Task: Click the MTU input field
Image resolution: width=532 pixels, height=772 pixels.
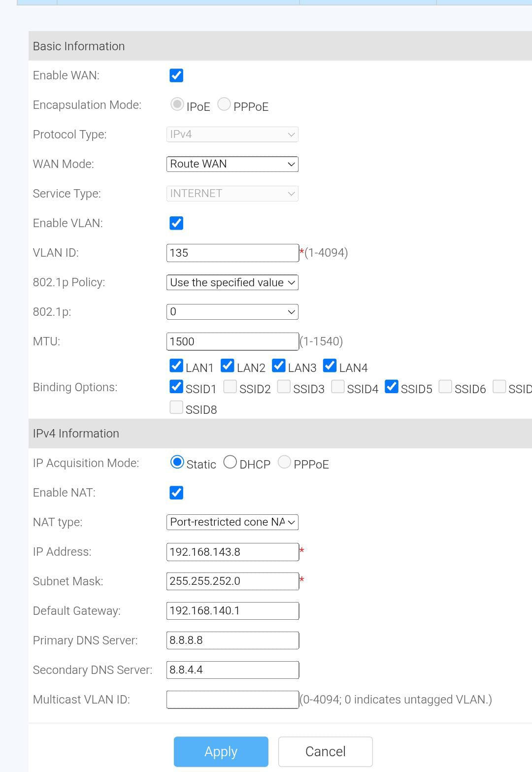Action: [233, 341]
